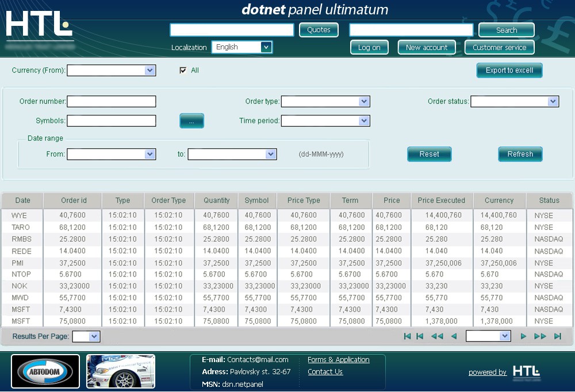The height and width of the screenshot is (392, 575).
Task: Click the double-left rewind pagination arrow
Action: pyautogui.click(x=437, y=336)
